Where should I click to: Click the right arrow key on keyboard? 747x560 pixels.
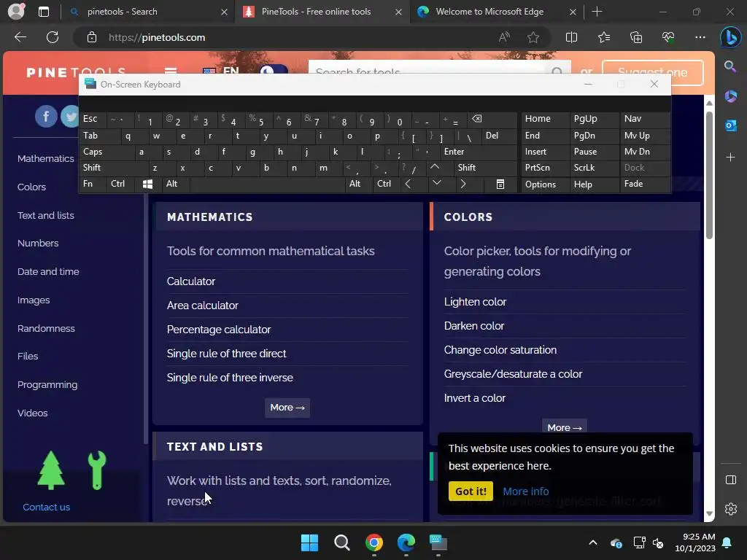[x=462, y=184]
